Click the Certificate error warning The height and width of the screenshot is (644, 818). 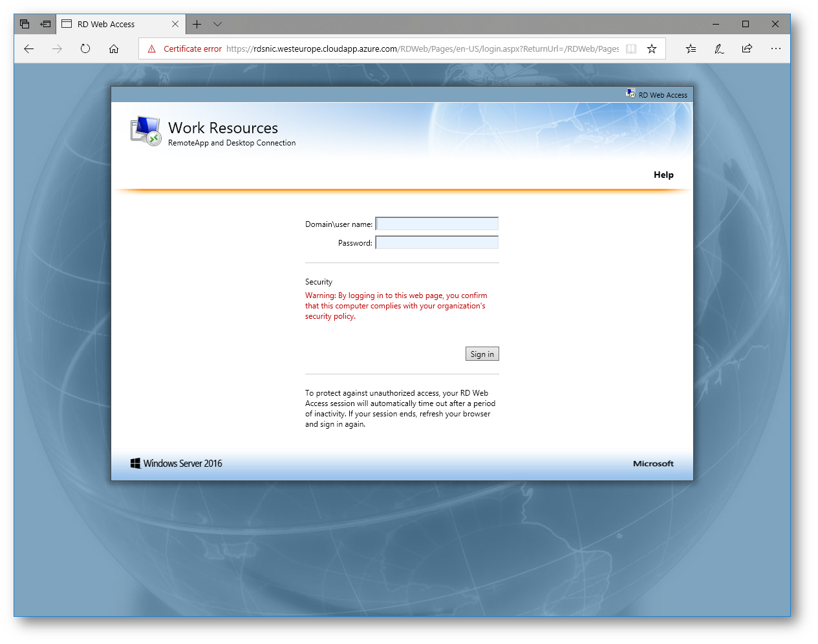pos(185,48)
